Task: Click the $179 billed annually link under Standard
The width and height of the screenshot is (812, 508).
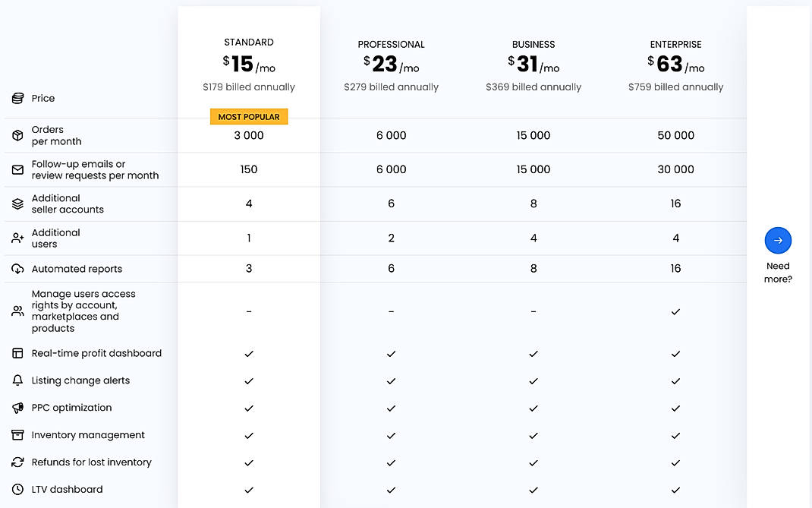Action: (249, 87)
